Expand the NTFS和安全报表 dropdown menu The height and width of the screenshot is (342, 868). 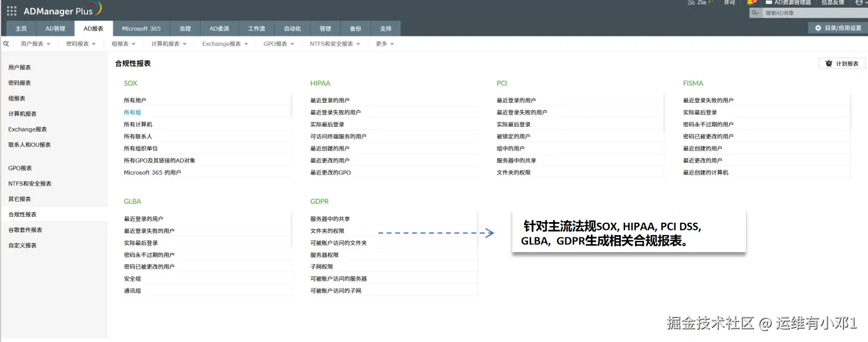335,44
